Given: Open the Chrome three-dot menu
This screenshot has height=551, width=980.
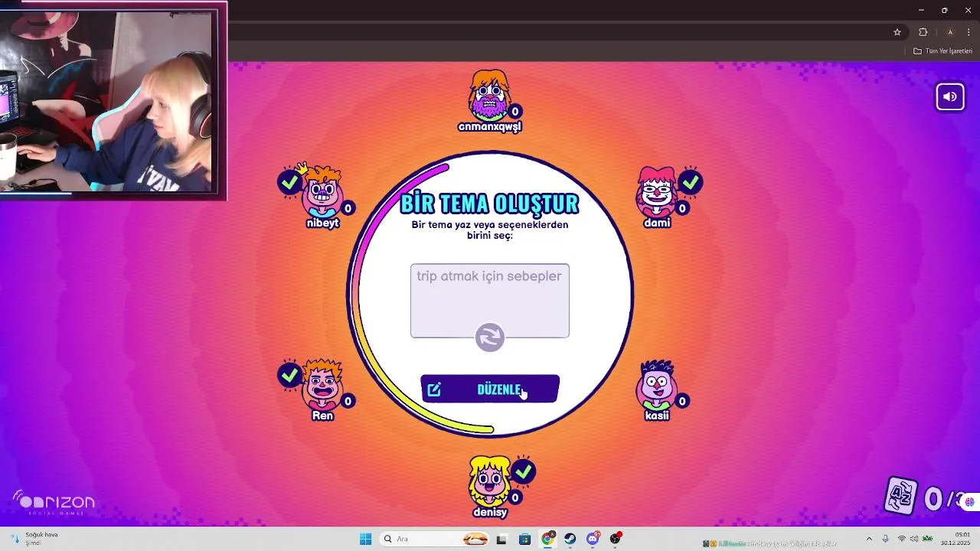Looking at the screenshot, I should coord(969,32).
